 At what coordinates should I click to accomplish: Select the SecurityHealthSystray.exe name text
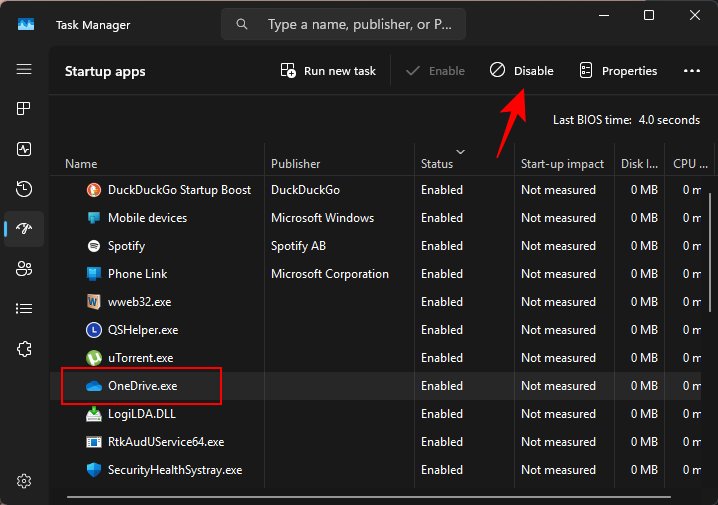pos(175,470)
